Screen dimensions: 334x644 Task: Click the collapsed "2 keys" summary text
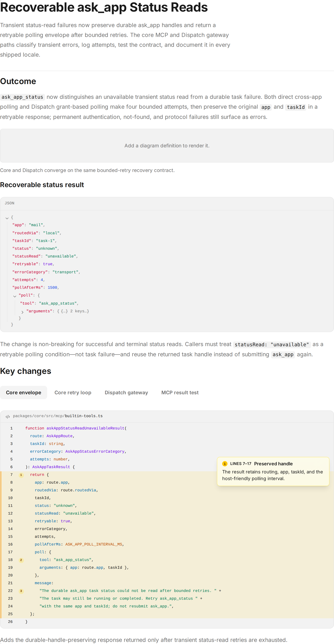click(x=79, y=311)
